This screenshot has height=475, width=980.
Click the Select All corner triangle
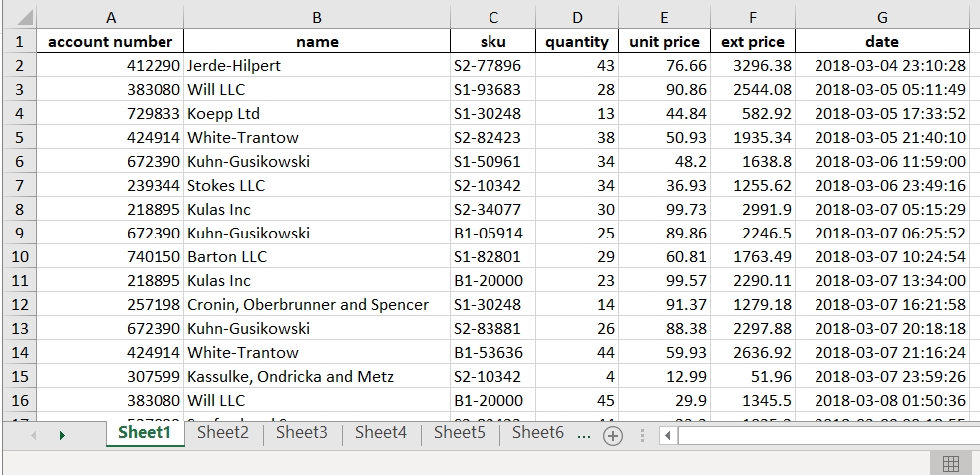(x=24, y=18)
